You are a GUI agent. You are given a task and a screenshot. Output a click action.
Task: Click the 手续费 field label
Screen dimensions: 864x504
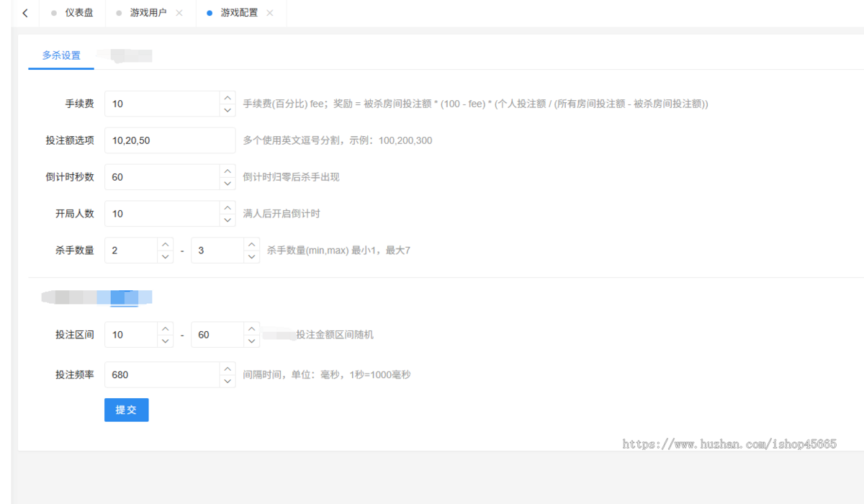pos(79,104)
